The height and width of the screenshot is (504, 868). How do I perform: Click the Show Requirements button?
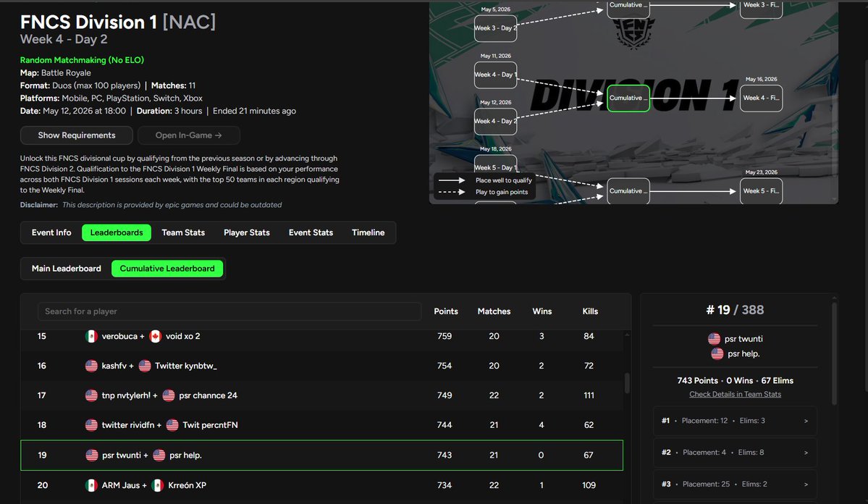[77, 135]
